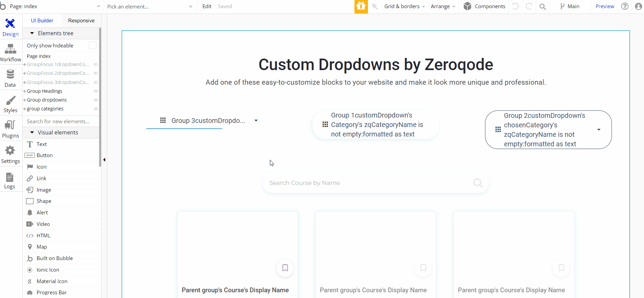Click the redo arrow icon
Screen dimensions: 644x298
coord(529,6)
